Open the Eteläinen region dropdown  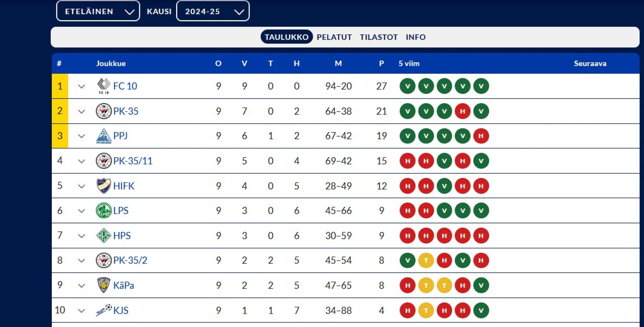click(x=98, y=11)
